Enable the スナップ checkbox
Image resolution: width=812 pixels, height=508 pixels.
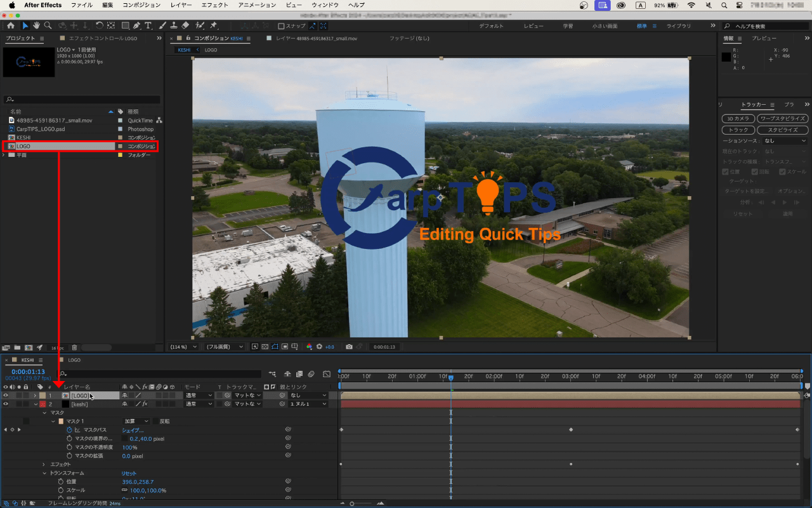click(282, 26)
